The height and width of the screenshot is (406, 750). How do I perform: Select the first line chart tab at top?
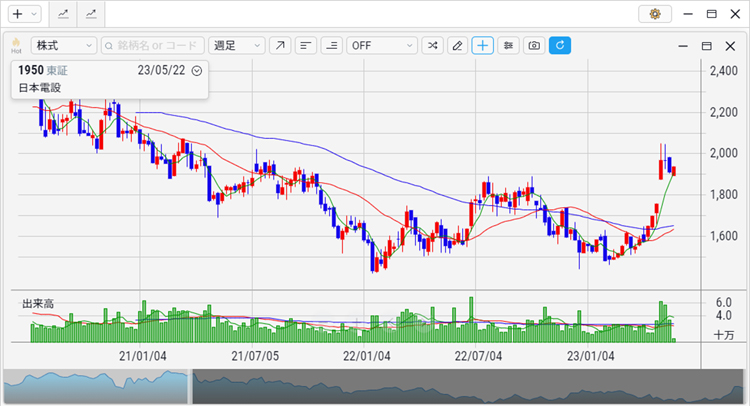[x=64, y=14]
